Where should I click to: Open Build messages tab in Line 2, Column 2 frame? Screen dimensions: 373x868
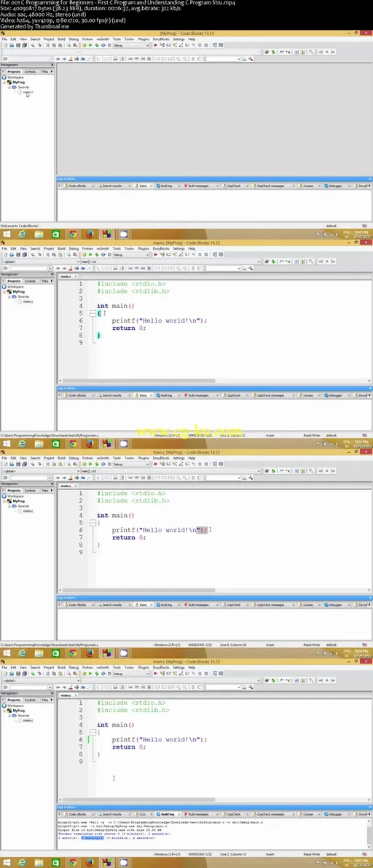[x=198, y=395]
